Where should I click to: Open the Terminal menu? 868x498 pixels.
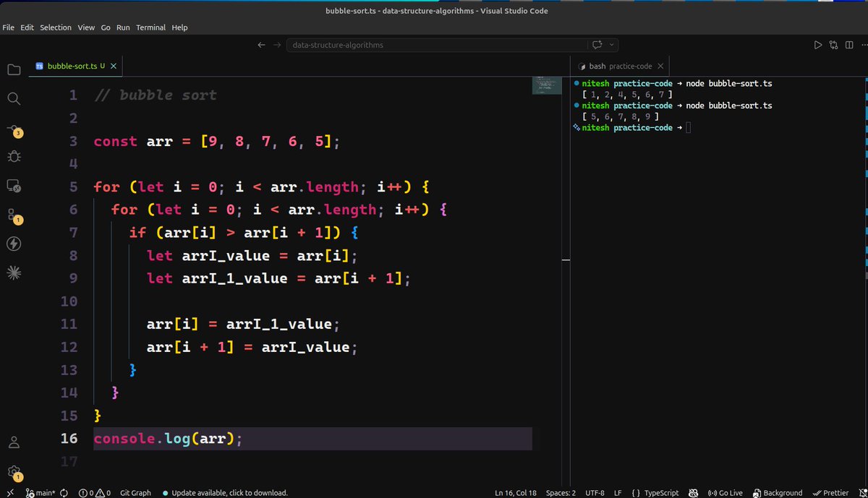(150, 27)
